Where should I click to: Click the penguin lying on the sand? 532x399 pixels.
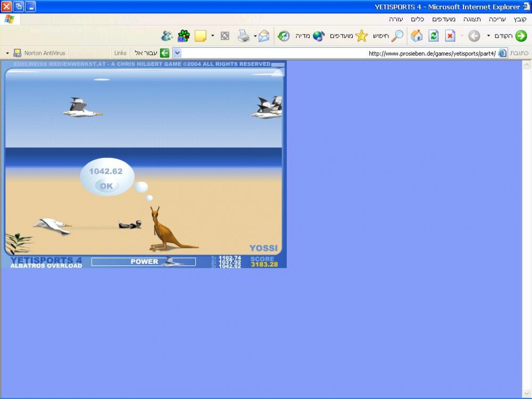pos(130,225)
